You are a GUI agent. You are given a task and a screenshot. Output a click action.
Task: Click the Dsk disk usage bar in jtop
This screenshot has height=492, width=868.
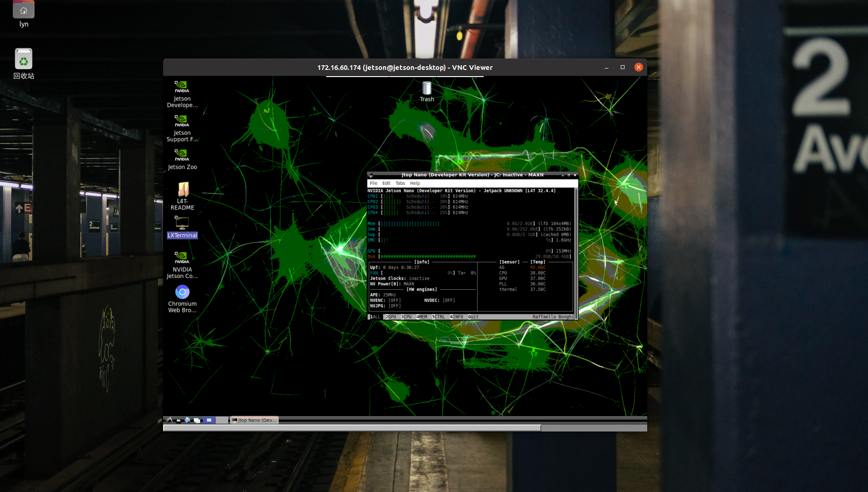point(469,257)
